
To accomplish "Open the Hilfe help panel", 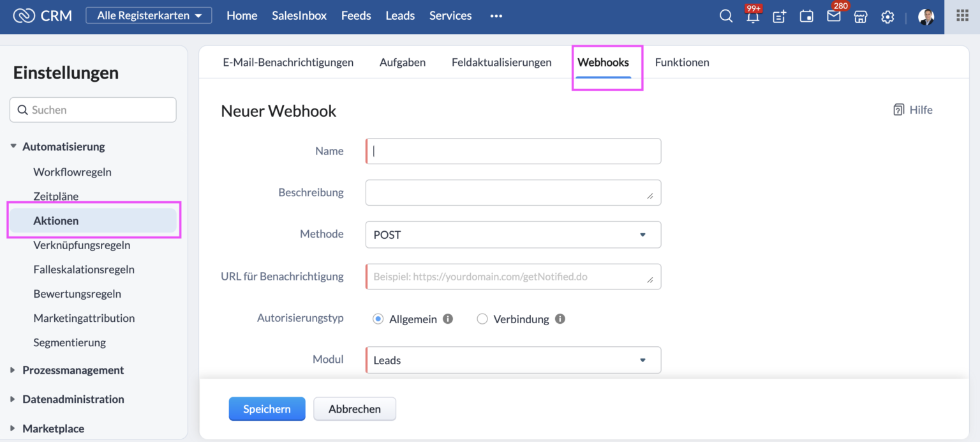I will [912, 109].
